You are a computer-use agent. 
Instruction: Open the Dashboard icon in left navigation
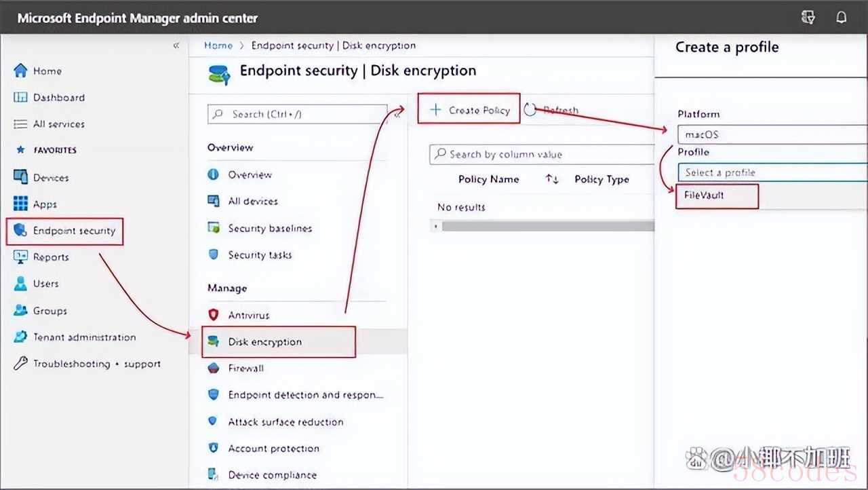pos(20,97)
